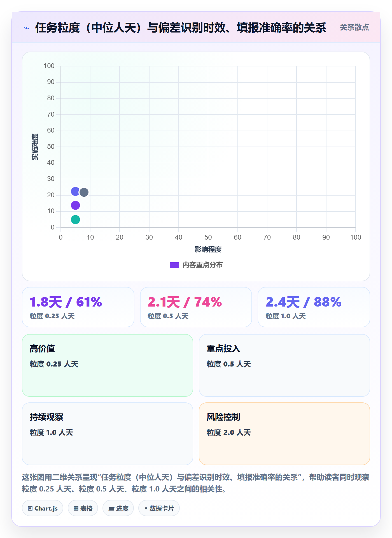Toggle the 内容重点分布 legend label

coord(203,265)
